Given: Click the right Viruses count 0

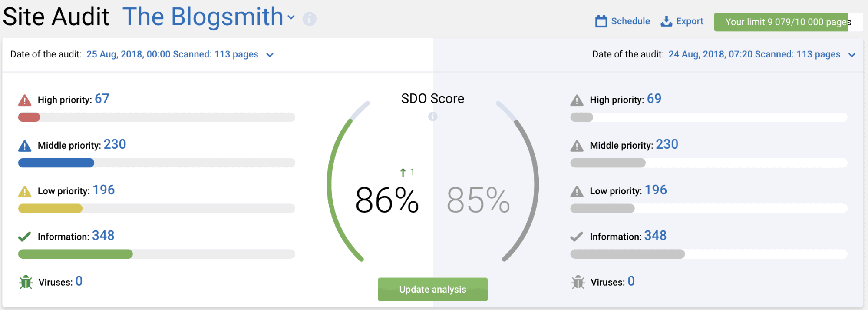Looking at the screenshot, I should [631, 281].
